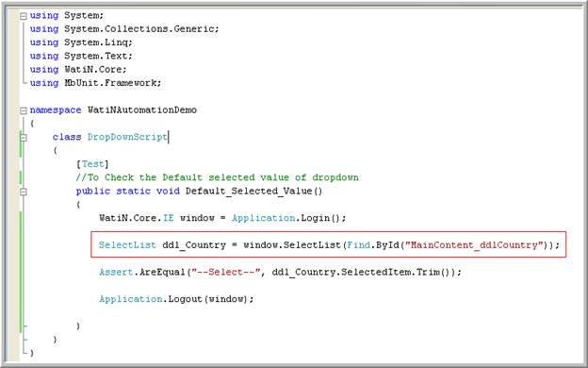The width and height of the screenshot is (588, 368).
Task: Collapse the WatiNAutomationDemo namespace block
Action: (x=24, y=110)
